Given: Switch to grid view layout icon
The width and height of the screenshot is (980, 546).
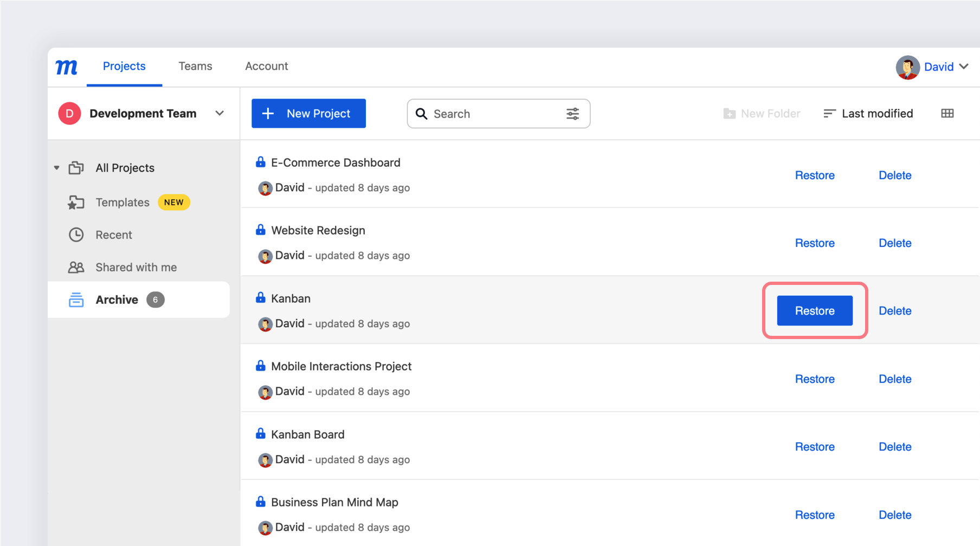Looking at the screenshot, I should (x=947, y=113).
